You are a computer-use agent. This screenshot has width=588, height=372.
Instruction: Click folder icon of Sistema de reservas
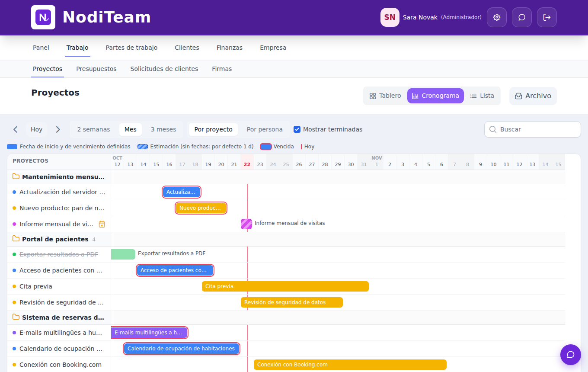pyautogui.click(x=16, y=317)
